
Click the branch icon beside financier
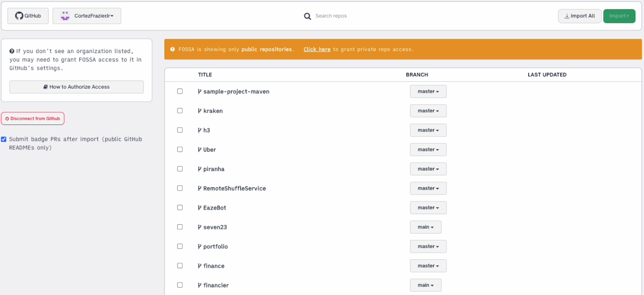coord(200,285)
